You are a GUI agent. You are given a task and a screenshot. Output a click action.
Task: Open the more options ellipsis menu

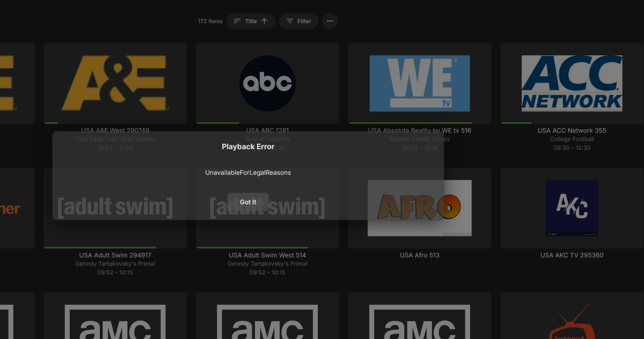click(330, 21)
